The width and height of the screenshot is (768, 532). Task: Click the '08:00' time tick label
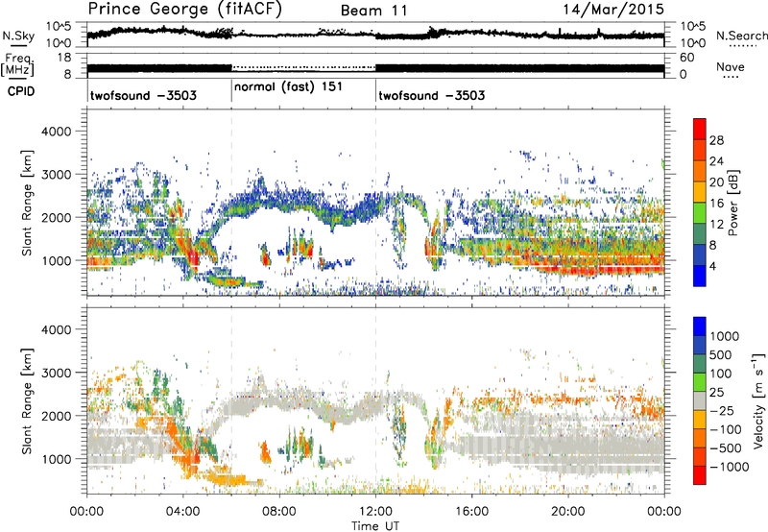[279, 512]
